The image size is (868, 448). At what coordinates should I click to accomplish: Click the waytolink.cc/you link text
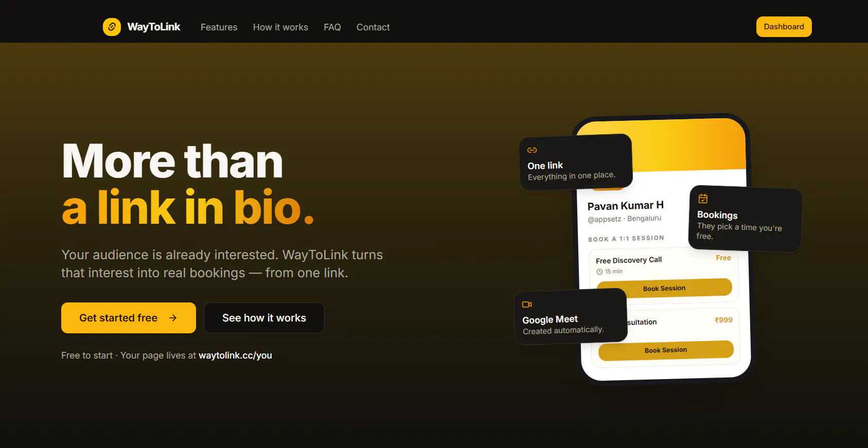click(235, 355)
